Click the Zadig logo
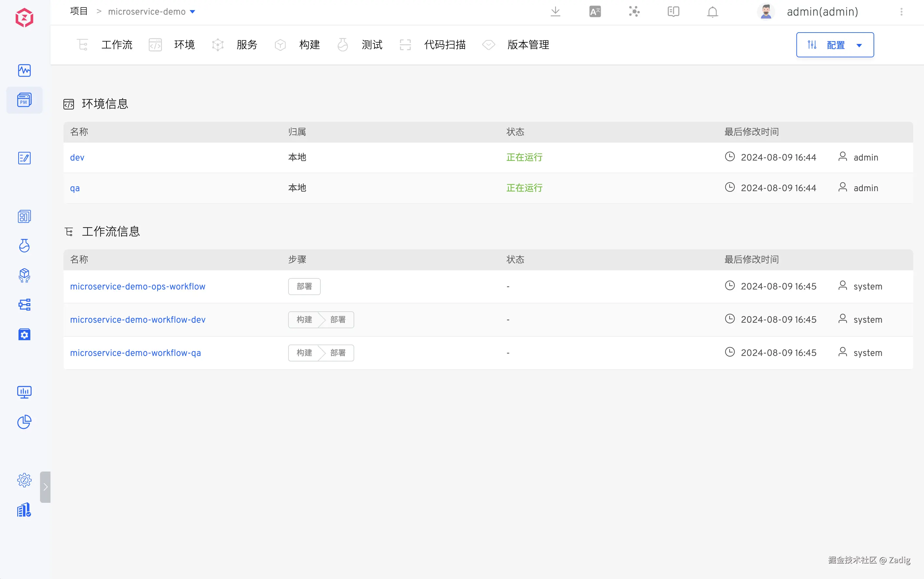This screenshot has height=579, width=924. (24, 18)
